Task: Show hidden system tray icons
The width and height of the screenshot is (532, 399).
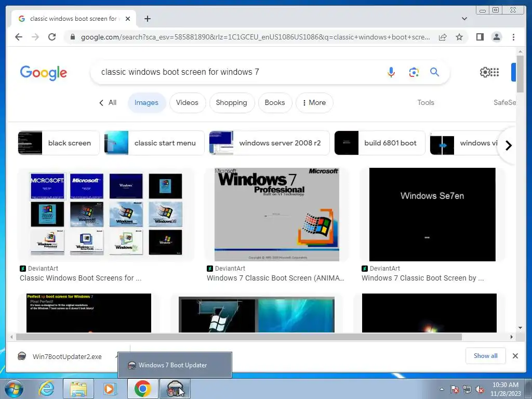Action: [x=442, y=389]
